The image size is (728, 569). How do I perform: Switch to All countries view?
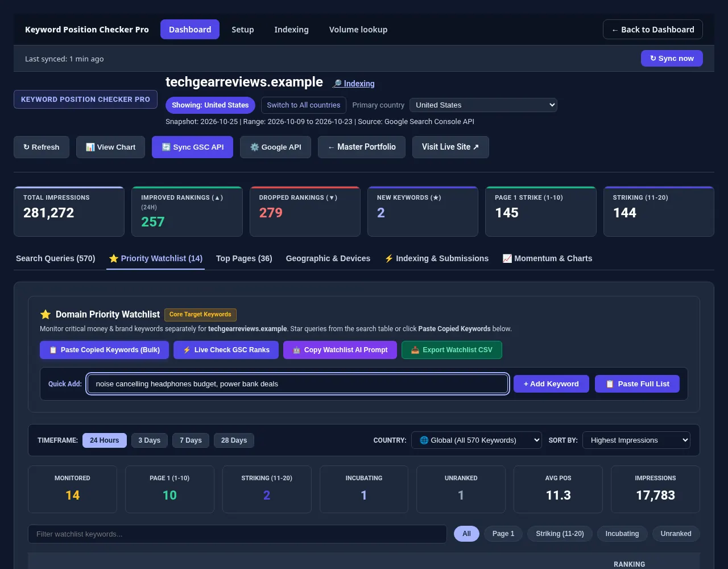(x=304, y=105)
